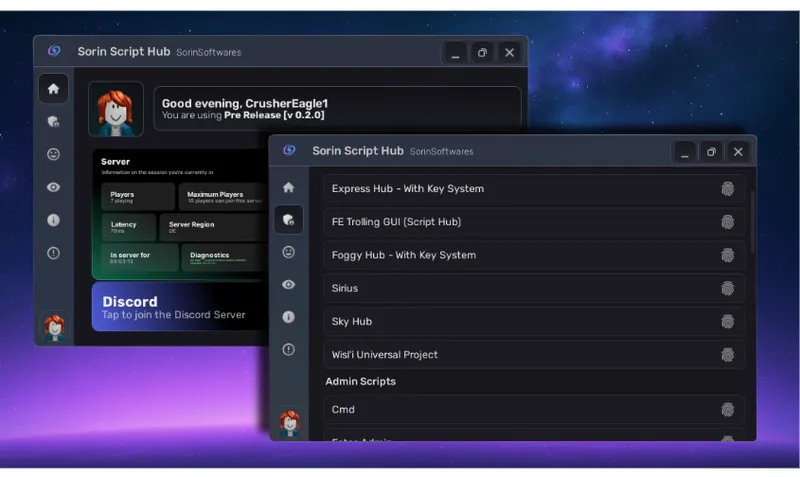
Task: Open eye icon tab in front window sidebar
Action: tap(288, 285)
